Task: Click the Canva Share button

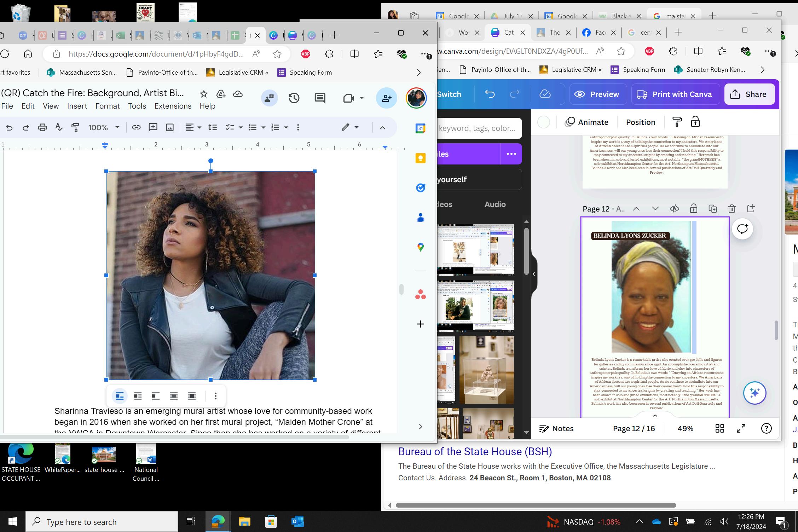Action: point(749,94)
